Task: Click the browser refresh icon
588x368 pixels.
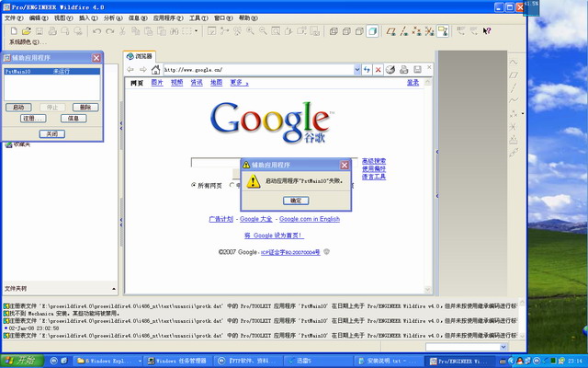Action: pos(367,70)
